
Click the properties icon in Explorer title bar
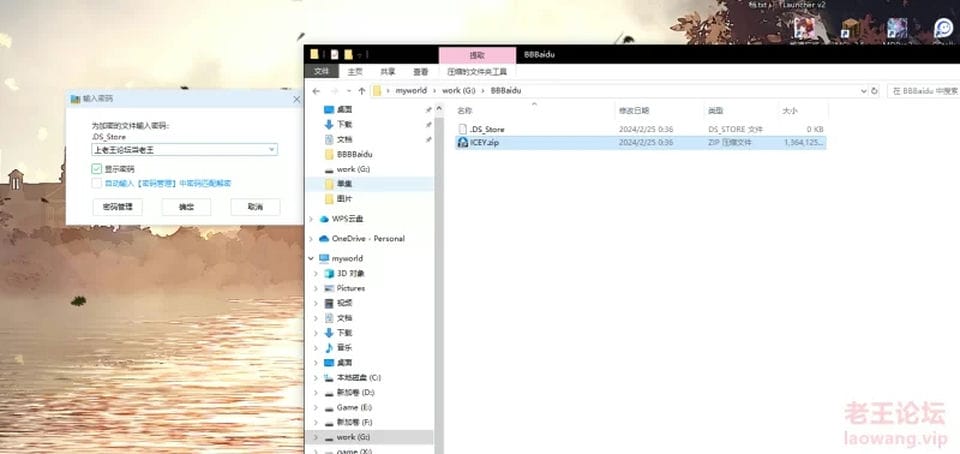[x=334, y=54]
